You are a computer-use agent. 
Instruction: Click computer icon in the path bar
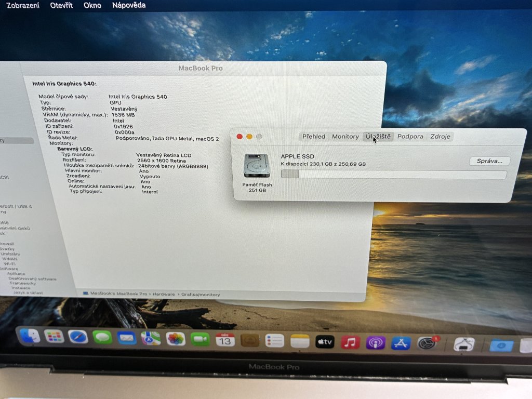click(x=86, y=293)
